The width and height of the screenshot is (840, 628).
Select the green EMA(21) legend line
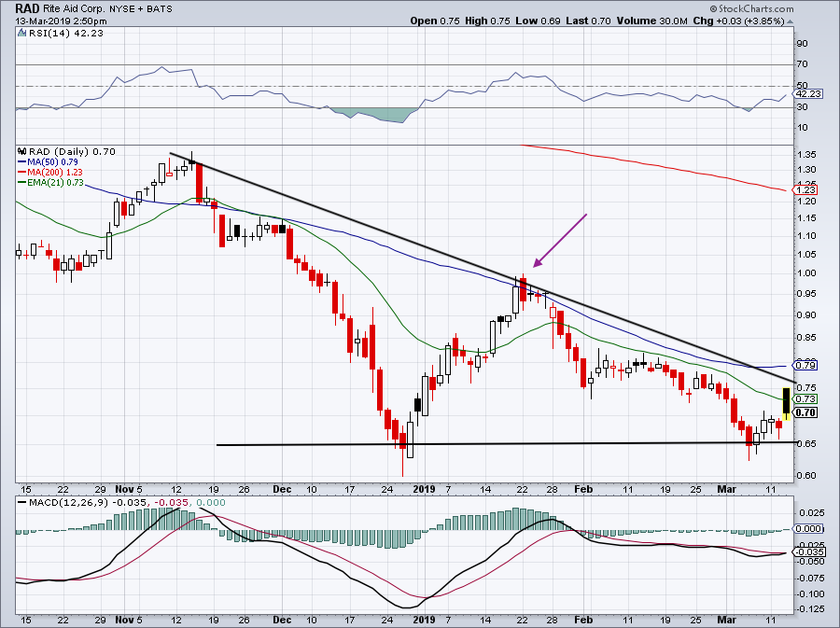tap(22, 183)
